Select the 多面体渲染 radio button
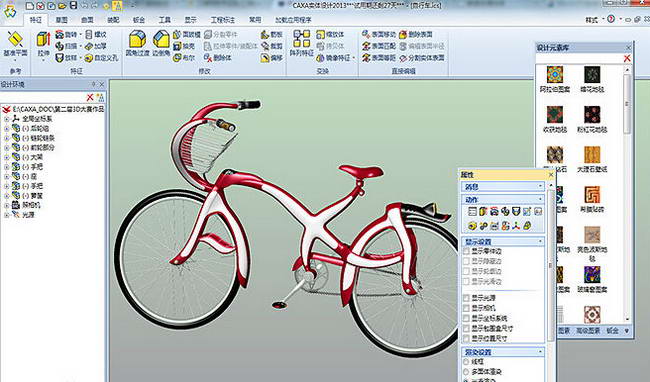650x382 pixels. (x=466, y=371)
